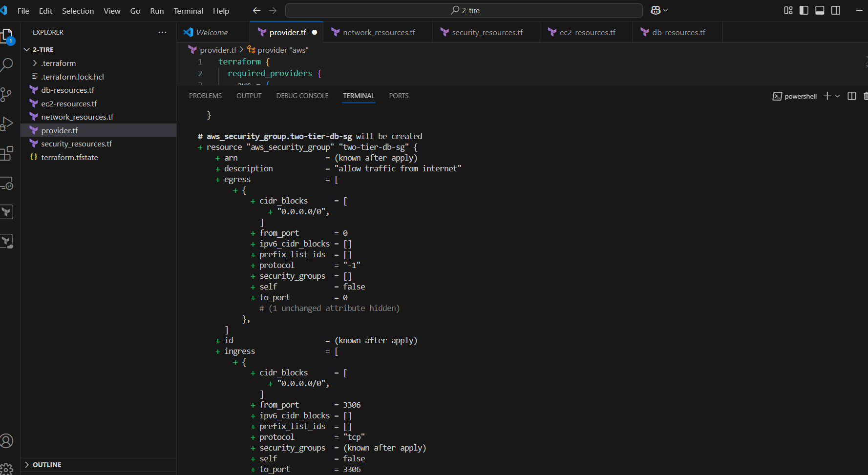Open Explorer Views and More Actions menu

click(x=162, y=32)
